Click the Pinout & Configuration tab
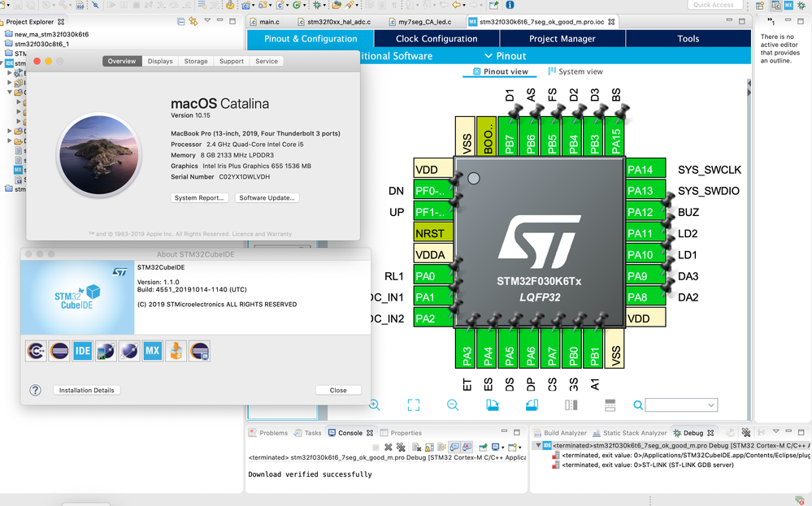The width and height of the screenshot is (812, 506). 310,38
